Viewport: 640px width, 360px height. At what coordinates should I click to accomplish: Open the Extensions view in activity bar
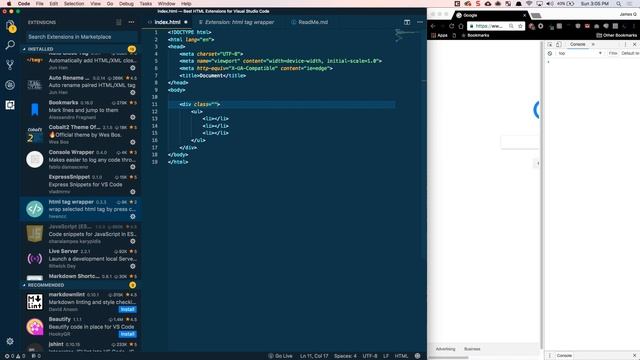click(x=10, y=105)
